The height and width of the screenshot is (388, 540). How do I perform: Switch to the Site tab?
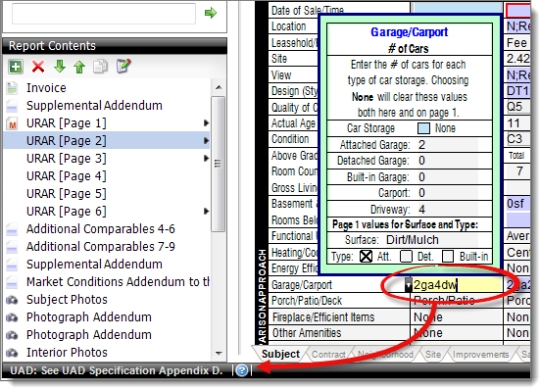[433, 355]
